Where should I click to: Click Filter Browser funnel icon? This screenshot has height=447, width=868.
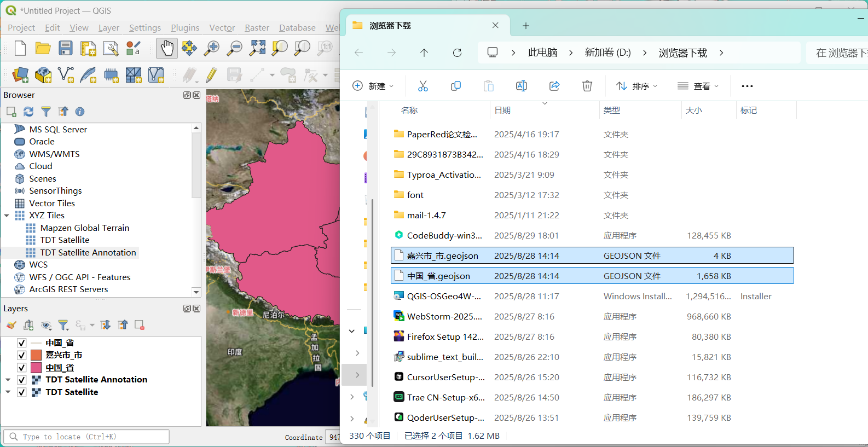[46, 112]
